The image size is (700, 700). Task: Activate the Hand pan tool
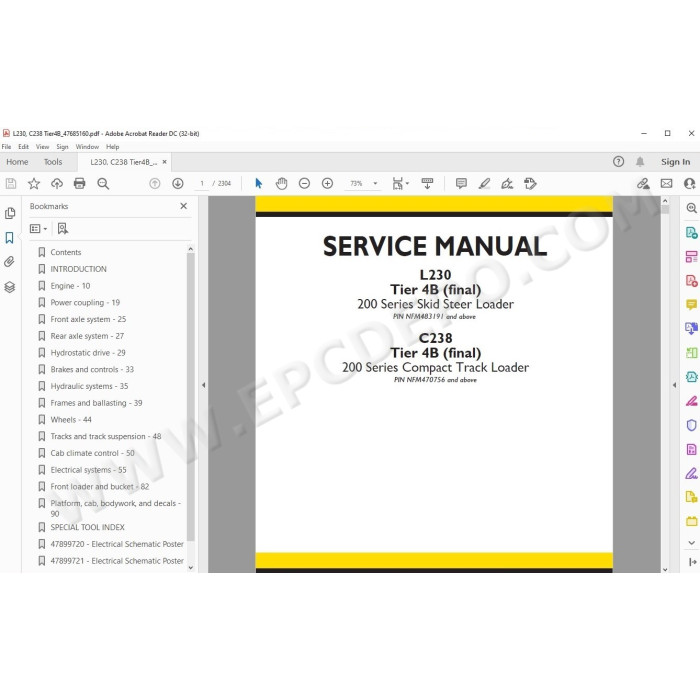tap(281, 183)
